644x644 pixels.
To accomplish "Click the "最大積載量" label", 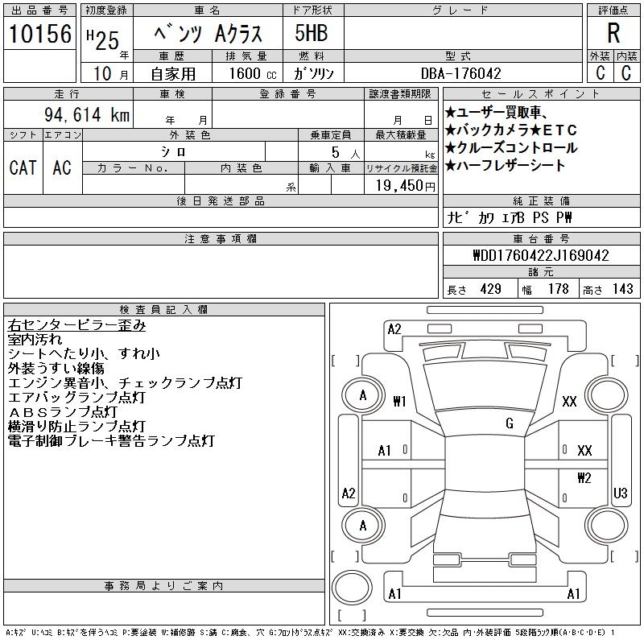I will click(x=400, y=135).
